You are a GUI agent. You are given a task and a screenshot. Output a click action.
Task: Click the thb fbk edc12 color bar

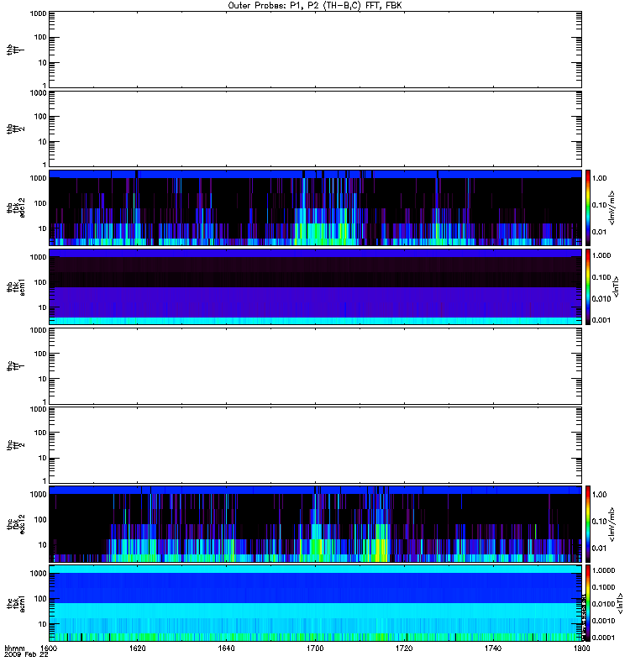click(x=588, y=207)
